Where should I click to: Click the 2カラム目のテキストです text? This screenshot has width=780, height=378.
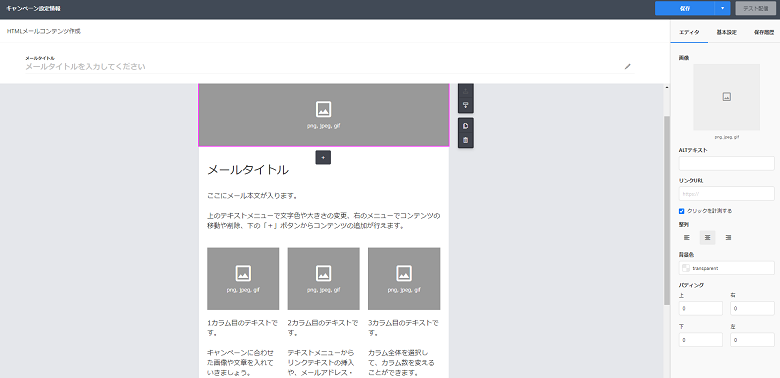323,328
